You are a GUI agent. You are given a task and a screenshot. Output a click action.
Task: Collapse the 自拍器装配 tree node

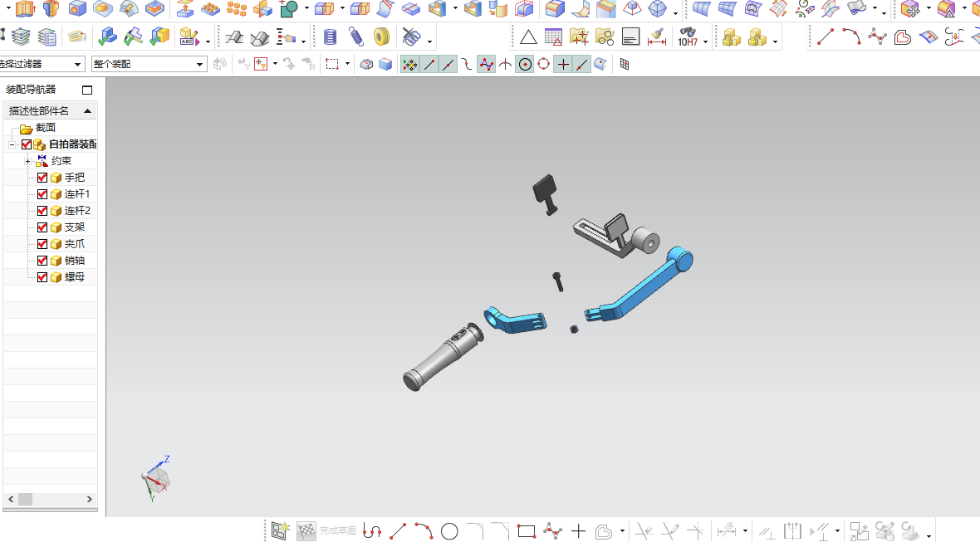(x=12, y=144)
